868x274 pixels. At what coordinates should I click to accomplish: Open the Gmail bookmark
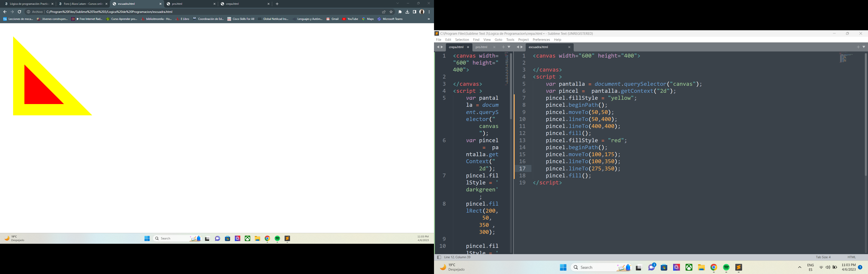point(332,19)
